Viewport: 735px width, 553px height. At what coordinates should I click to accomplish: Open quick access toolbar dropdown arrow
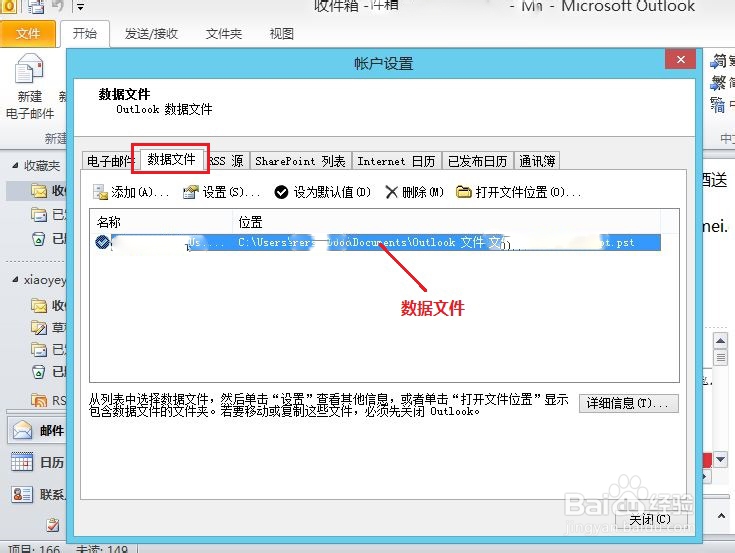pyautogui.click(x=80, y=7)
